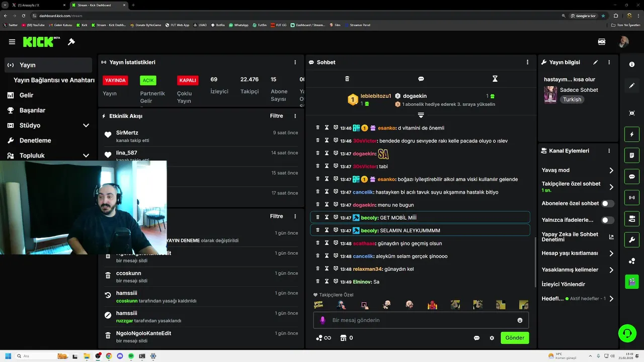Screen dimensions: 644x362
Task: Open the emoji picker smiley in message box
Action: pyautogui.click(x=520, y=320)
